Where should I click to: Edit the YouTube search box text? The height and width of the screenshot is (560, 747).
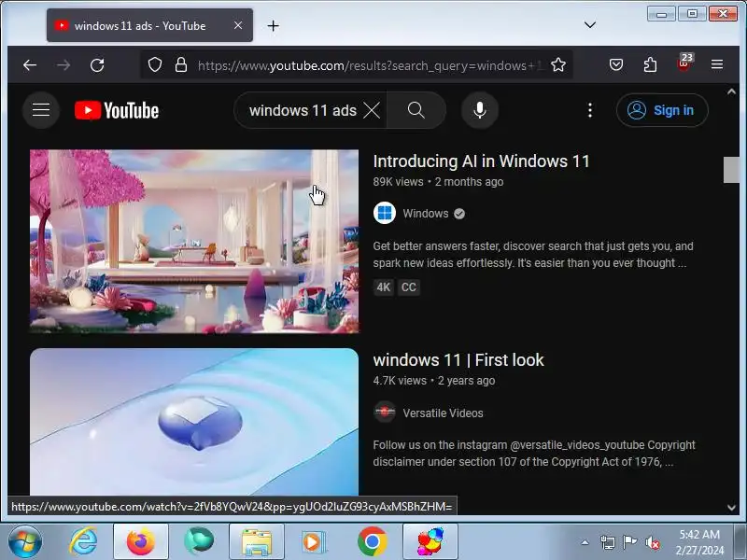coord(303,110)
